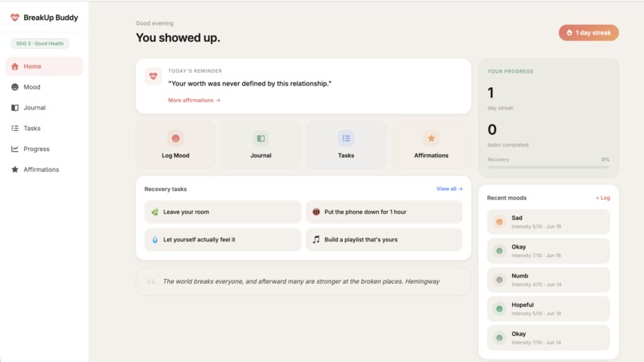Click the icon beside Put the phone down

tap(316, 212)
